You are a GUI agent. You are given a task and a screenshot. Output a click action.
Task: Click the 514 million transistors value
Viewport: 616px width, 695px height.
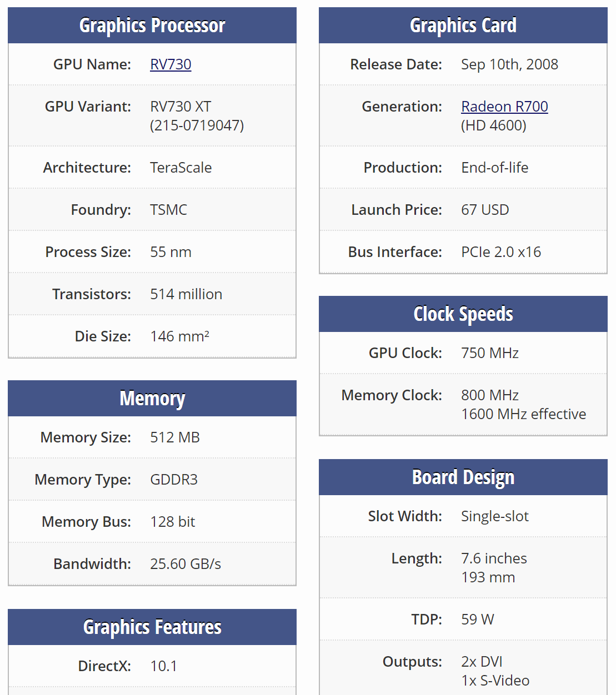pyautogui.click(x=186, y=294)
